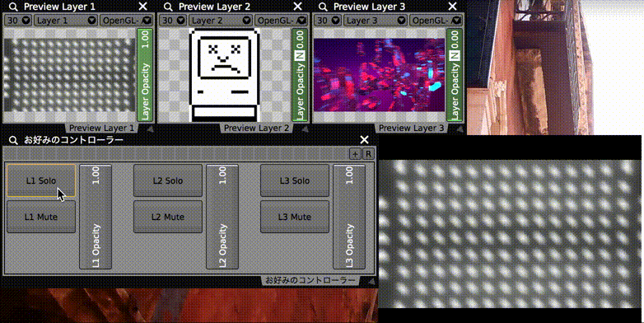Close the Preview Layer 2 panel
The height and width of the screenshot is (323, 644).
point(297,7)
